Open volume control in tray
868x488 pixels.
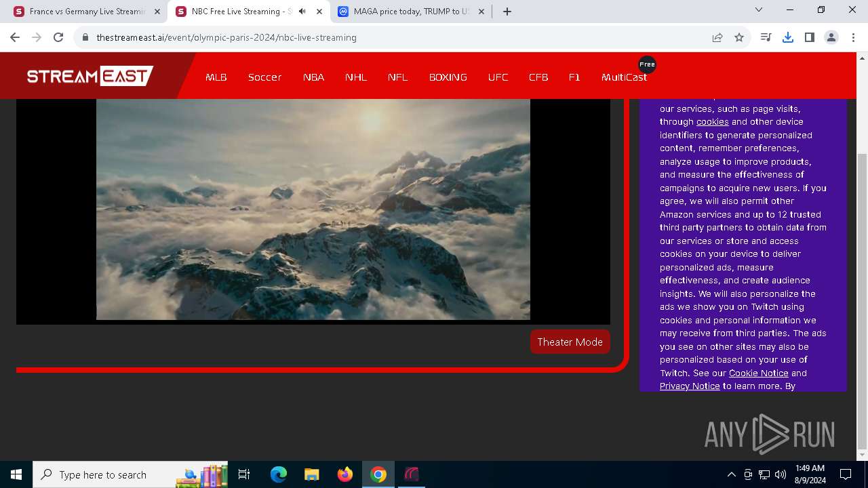(x=781, y=474)
